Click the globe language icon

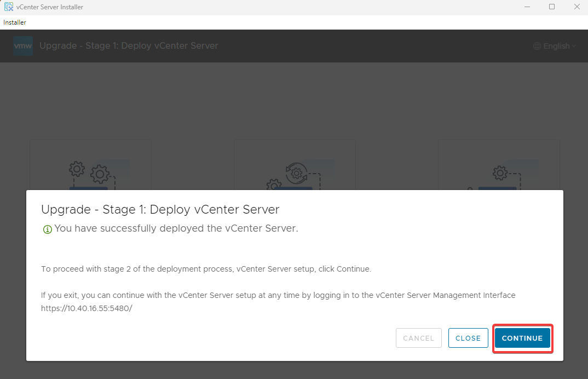[x=537, y=46]
